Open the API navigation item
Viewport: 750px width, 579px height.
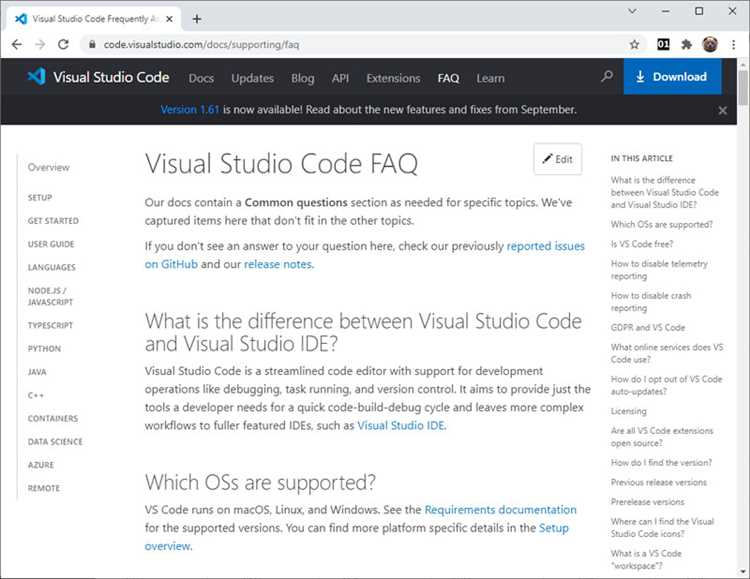[x=341, y=78]
